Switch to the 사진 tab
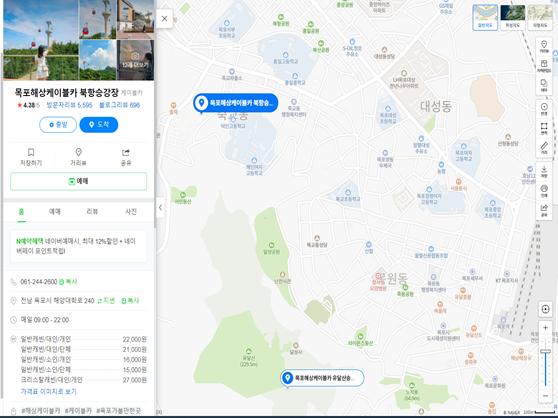The image size is (558, 418). (131, 212)
